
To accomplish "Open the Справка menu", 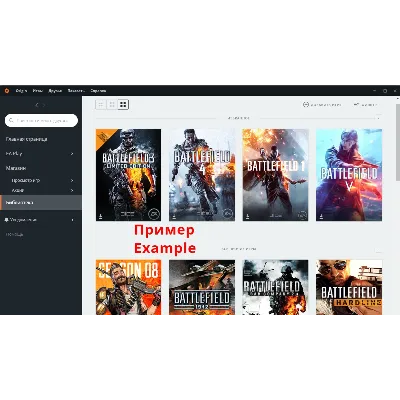I will (x=98, y=91).
